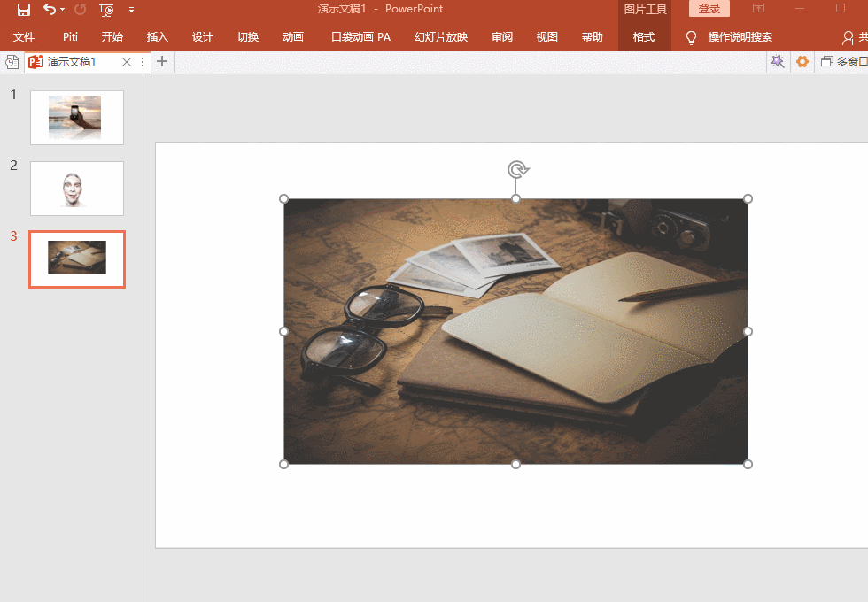Viewport: 868px width, 602px height.
Task: Open the orange gear settings icon
Action: click(802, 61)
